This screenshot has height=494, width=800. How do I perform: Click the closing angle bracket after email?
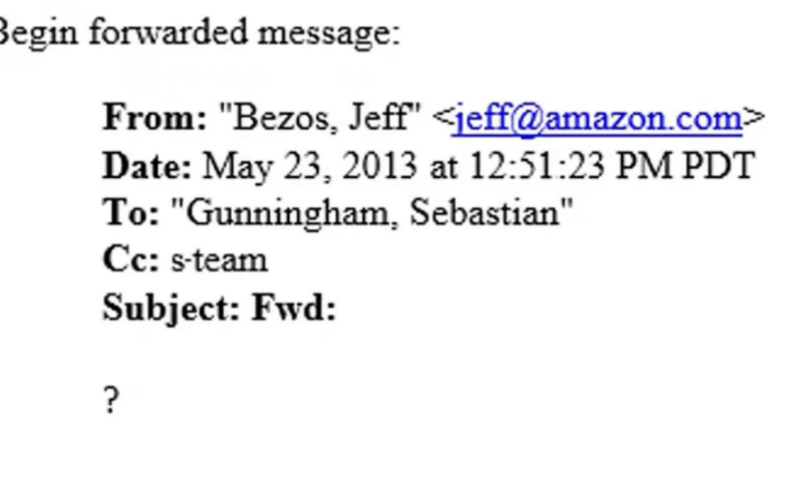[x=754, y=118]
